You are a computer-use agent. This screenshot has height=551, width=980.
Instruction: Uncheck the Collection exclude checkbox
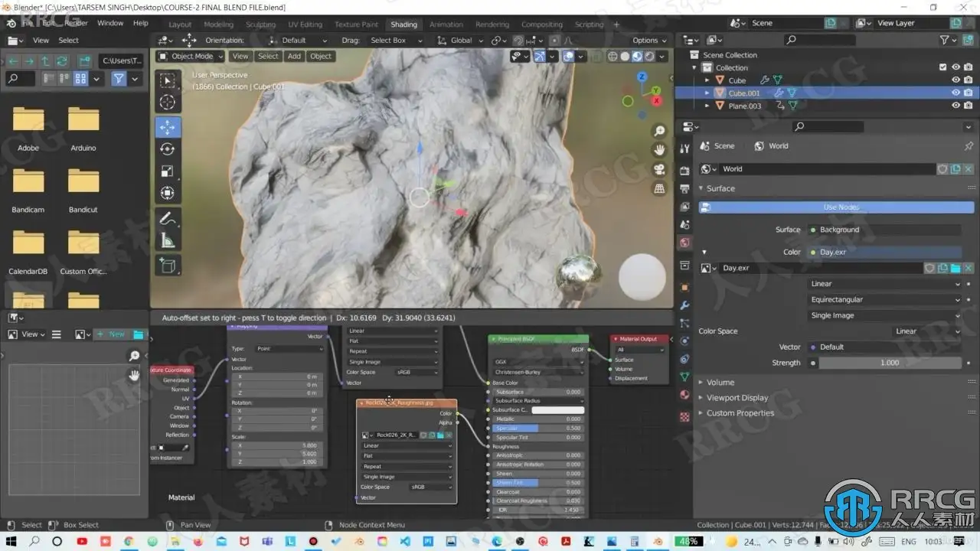942,67
